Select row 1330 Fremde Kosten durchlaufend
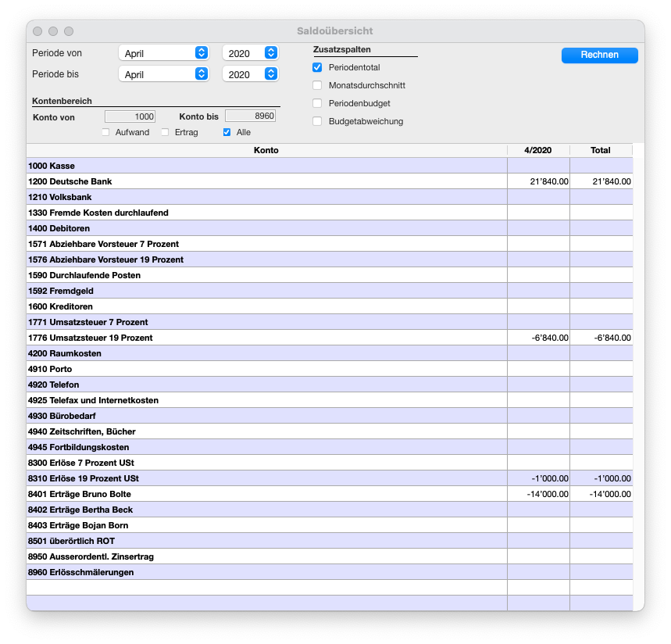671x644 pixels. pos(330,213)
